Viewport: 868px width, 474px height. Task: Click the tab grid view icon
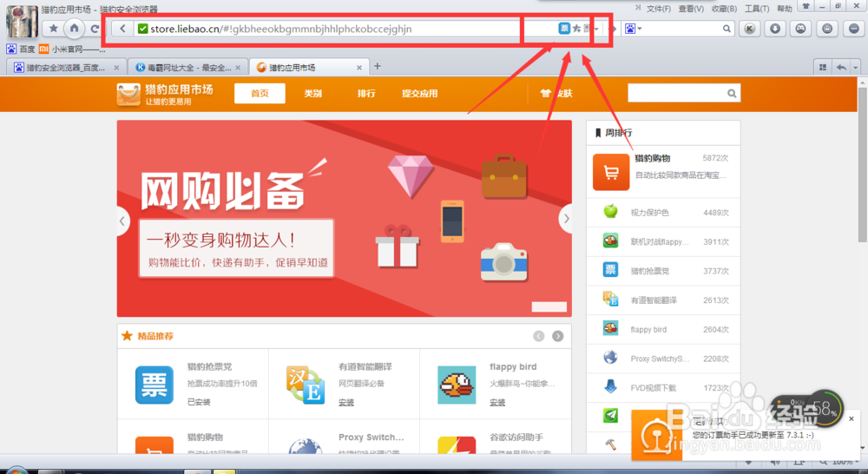823,67
